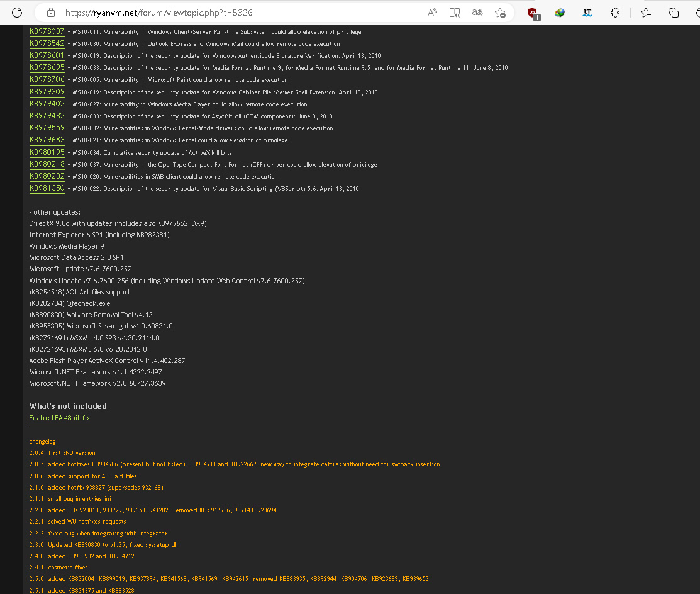700x594 pixels.
Task: Click "2.1.1: small bug in entries.ini"
Action: [x=70, y=499]
